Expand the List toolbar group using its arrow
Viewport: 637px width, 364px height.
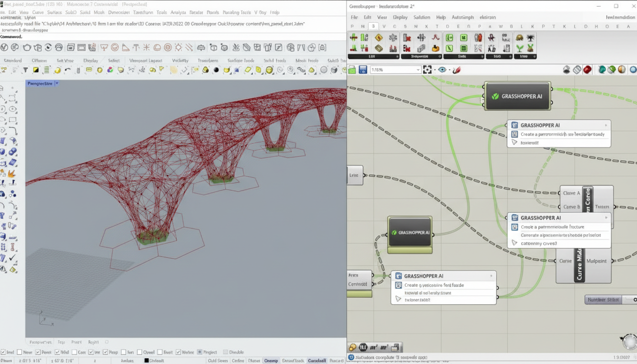tap(397, 56)
